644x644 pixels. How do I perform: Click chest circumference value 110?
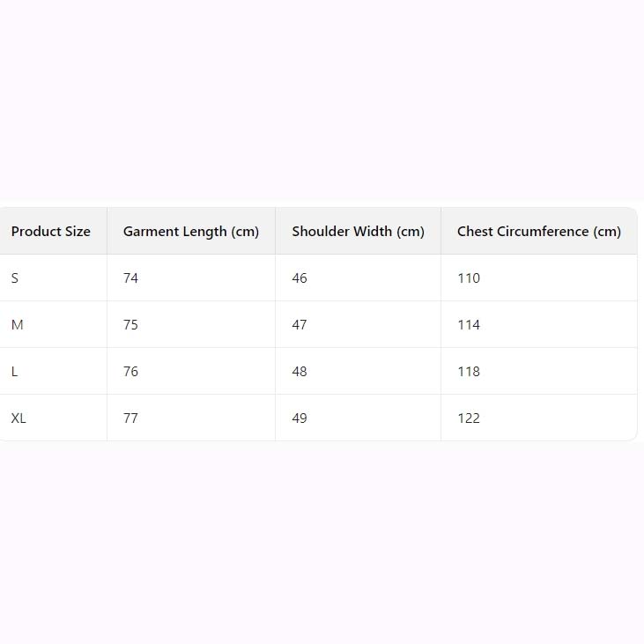(469, 278)
